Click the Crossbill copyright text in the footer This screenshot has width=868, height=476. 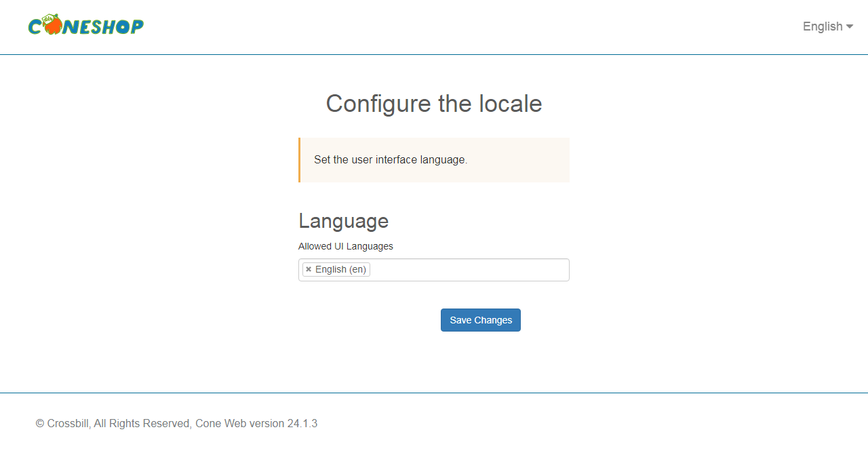pyautogui.click(x=62, y=423)
